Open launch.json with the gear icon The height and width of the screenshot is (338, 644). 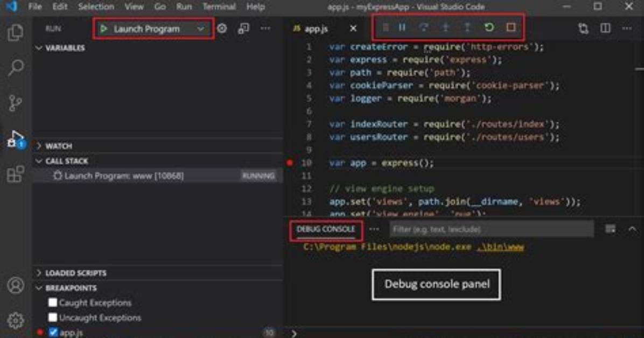[x=222, y=29]
